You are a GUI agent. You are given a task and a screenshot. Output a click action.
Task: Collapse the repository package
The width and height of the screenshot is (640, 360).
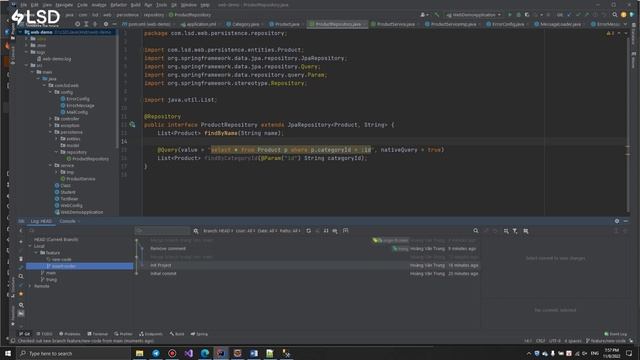coord(56,152)
